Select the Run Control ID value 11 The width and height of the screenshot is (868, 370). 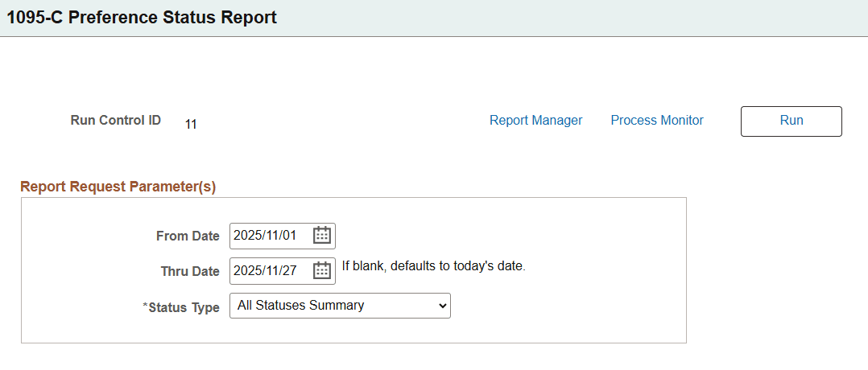191,125
